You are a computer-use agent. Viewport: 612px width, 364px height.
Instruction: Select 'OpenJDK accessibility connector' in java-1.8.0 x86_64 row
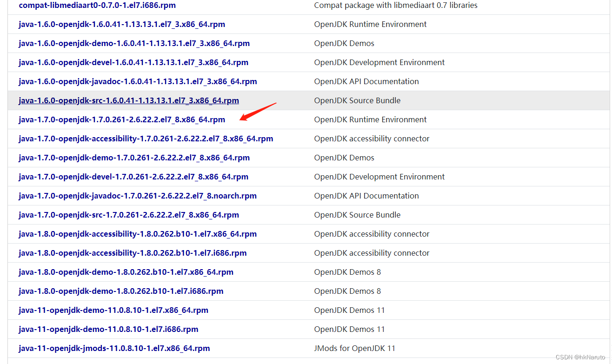tap(372, 234)
